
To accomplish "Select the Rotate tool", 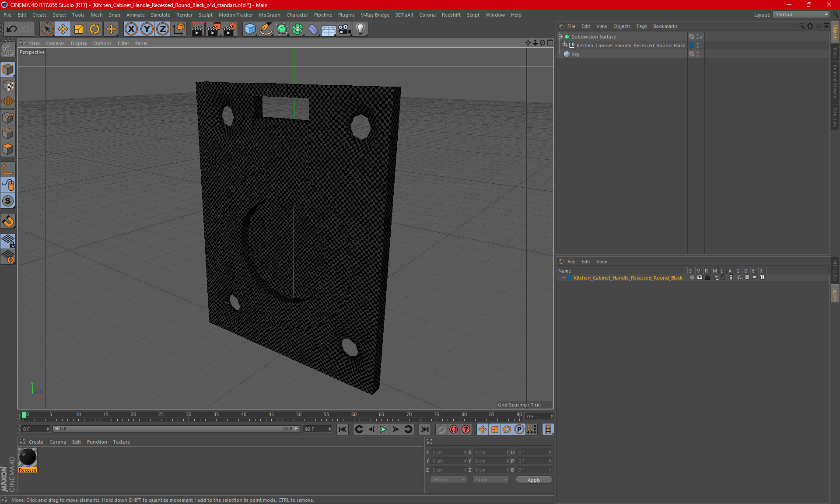I will [x=94, y=29].
